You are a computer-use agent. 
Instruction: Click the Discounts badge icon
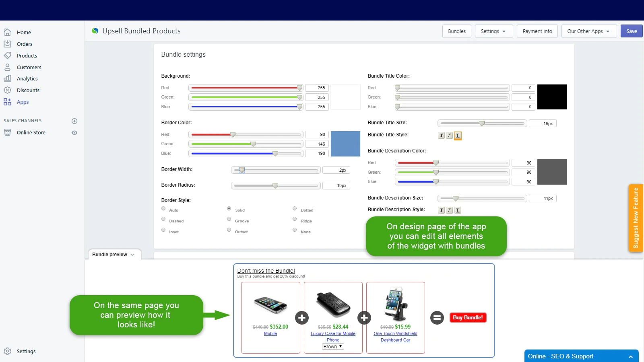7,90
